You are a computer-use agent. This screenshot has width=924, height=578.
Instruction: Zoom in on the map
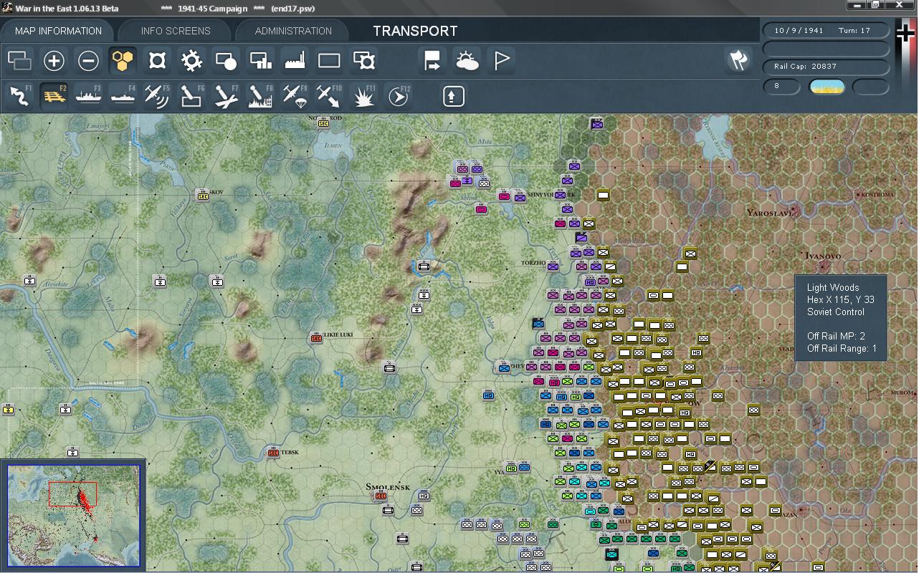click(x=54, y=61)
